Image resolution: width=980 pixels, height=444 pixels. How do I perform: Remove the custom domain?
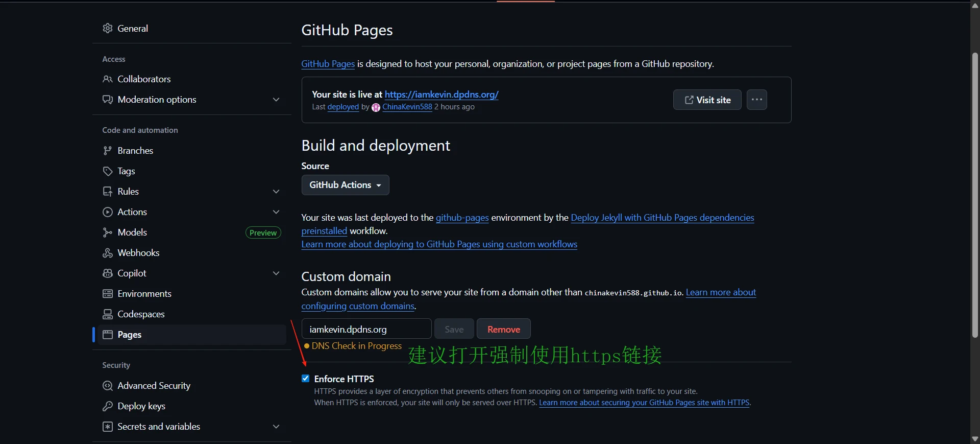[x=503, y=329]
